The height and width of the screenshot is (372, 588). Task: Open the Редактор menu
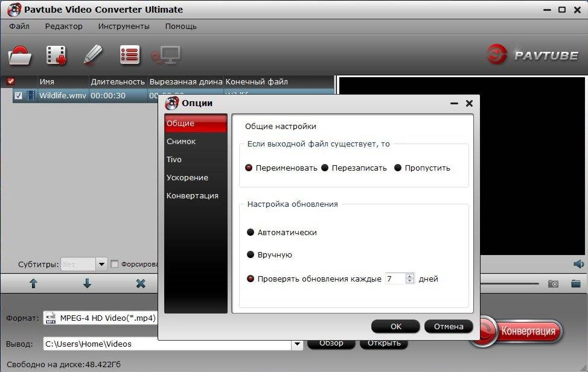click(64, 26)
